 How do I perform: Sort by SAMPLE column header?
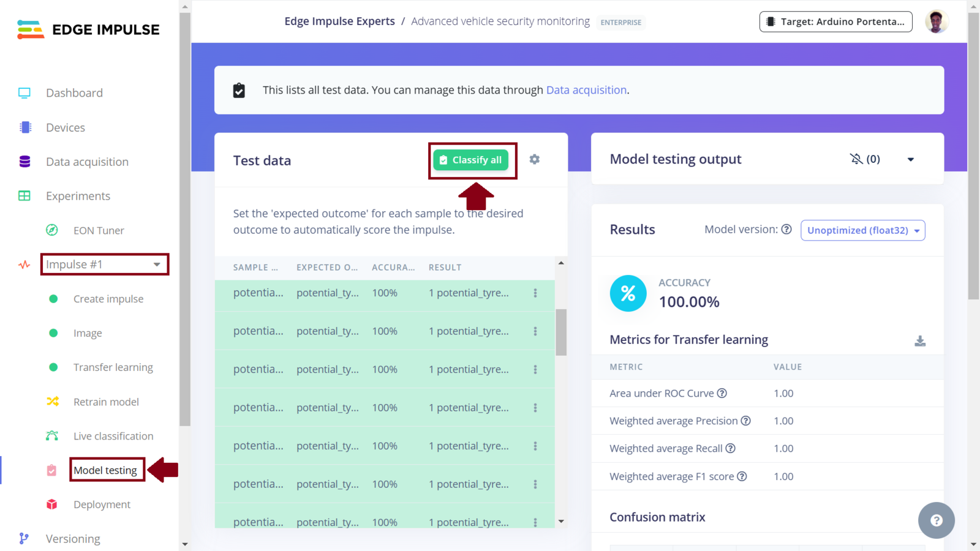point(255,268)
